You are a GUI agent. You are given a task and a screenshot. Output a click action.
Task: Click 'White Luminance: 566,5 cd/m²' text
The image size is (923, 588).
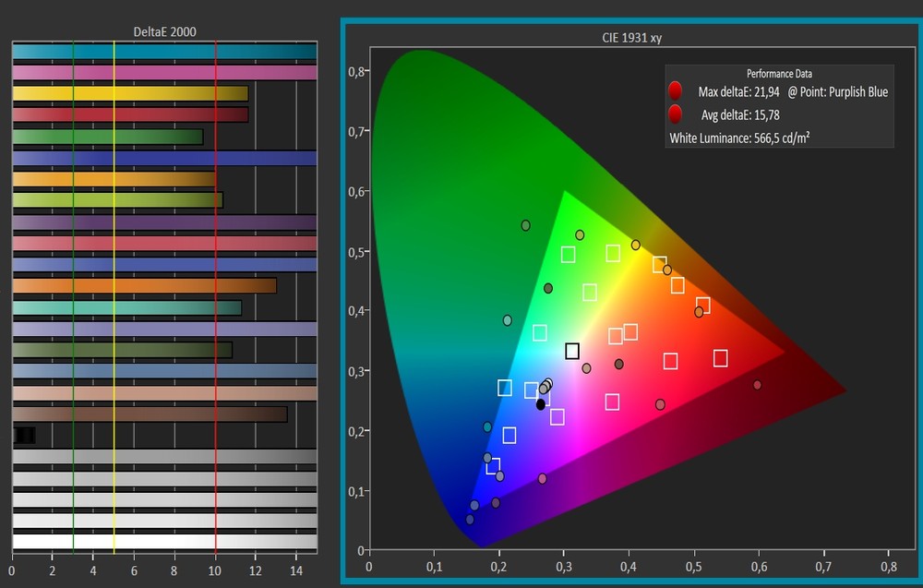739,138
